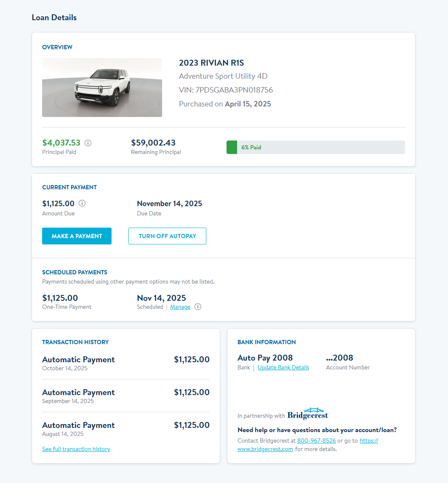Image resolution: width=448 pixels, height=483 pixels.
Task: See full transaction history
Action: click(76, 449)
